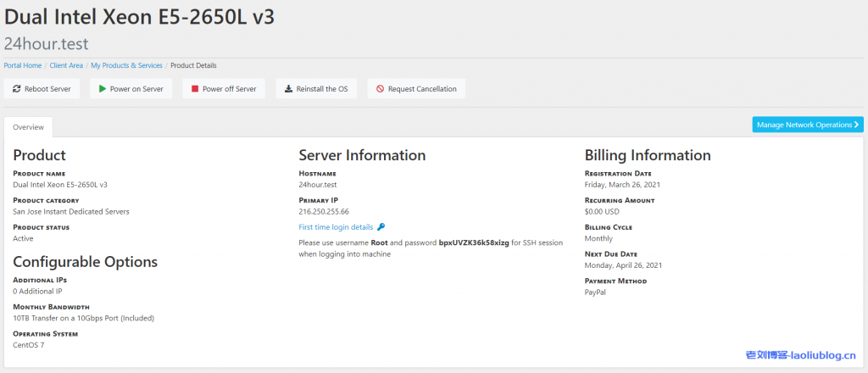Click the reboot arrows icon

click(x=17, y=89)
